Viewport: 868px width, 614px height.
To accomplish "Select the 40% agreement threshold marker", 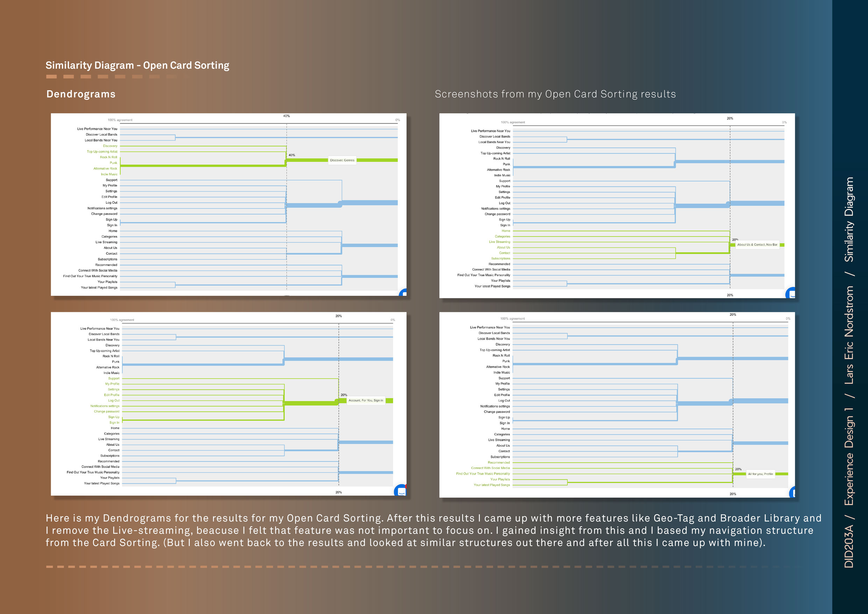I will click(x=287, y=116).
